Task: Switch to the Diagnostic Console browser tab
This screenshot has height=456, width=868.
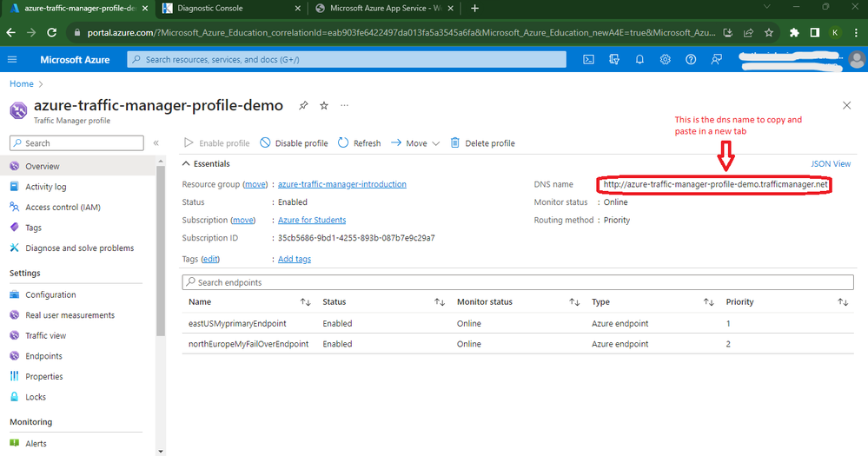Action: point(229,9)
